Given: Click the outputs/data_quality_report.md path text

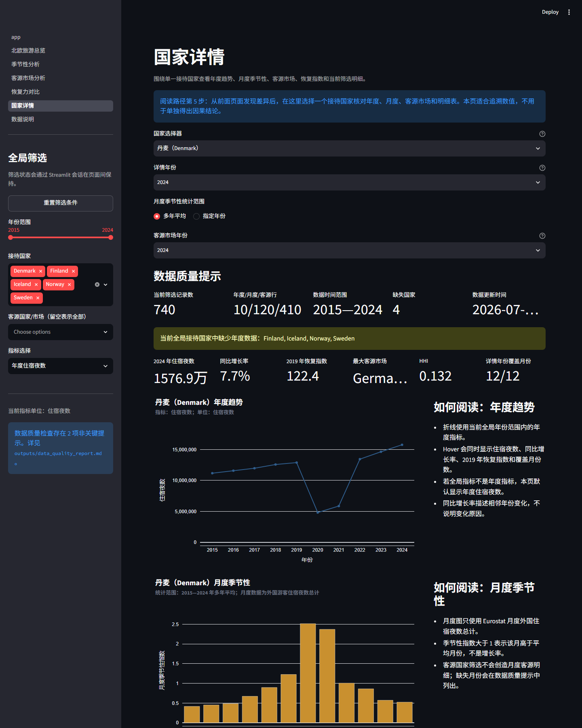Looking at the screenshot, I should pyautogui.click(x=58, y=454).
